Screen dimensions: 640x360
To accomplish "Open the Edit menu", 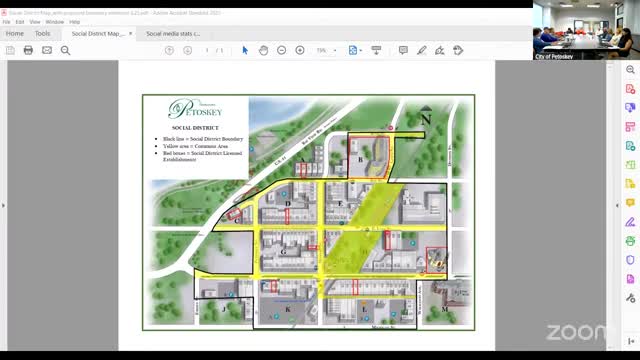I will [x=20, y=22].
